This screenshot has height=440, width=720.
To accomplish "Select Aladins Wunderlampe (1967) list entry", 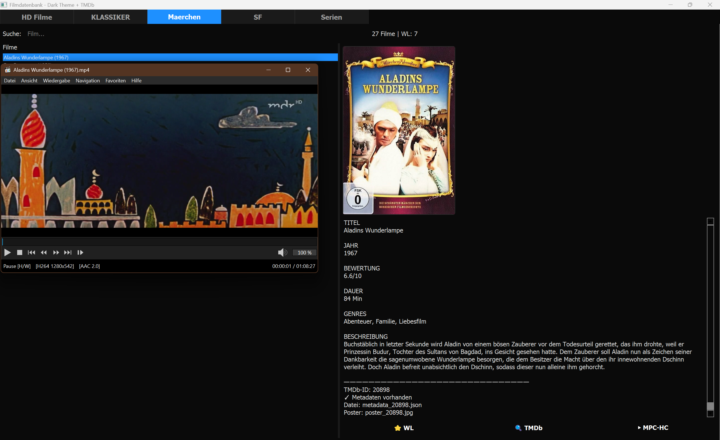I will tap(170, 57).
